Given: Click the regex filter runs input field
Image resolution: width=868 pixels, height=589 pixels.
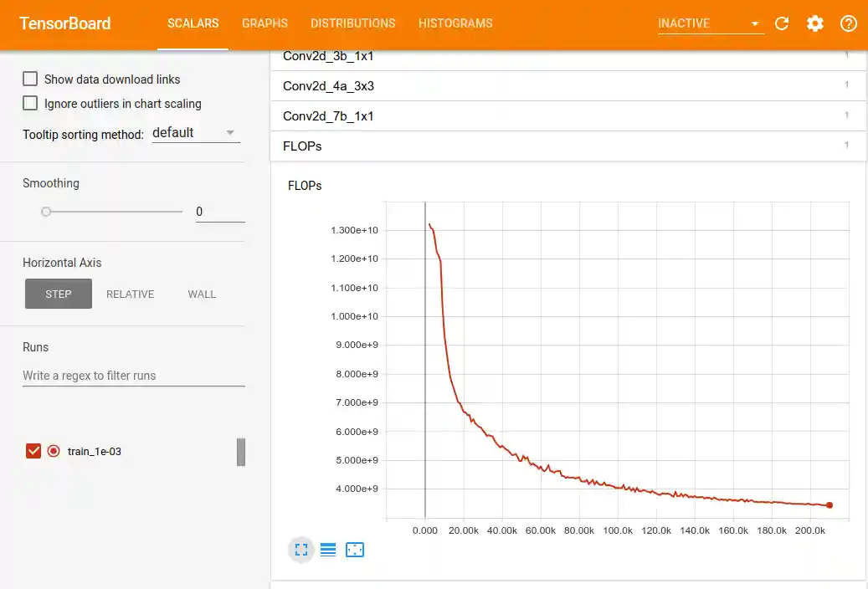Looking at the screenshot, I should [x=133, y=376].
